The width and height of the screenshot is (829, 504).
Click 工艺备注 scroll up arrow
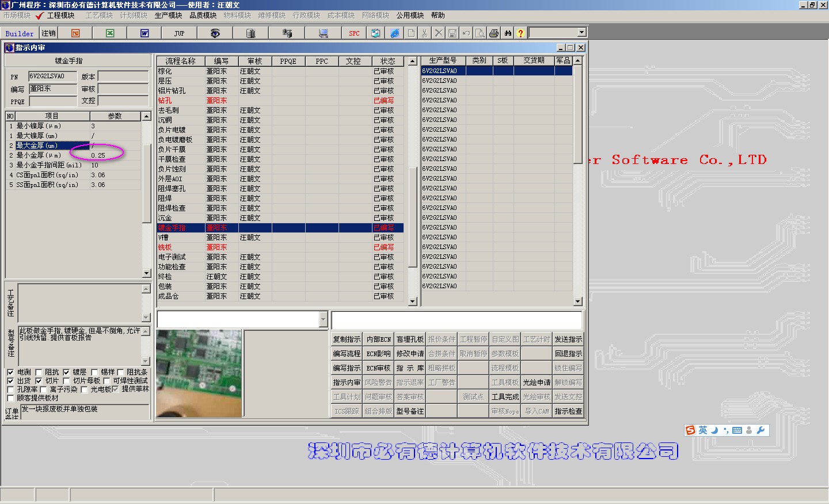click(x=146, y=289)
